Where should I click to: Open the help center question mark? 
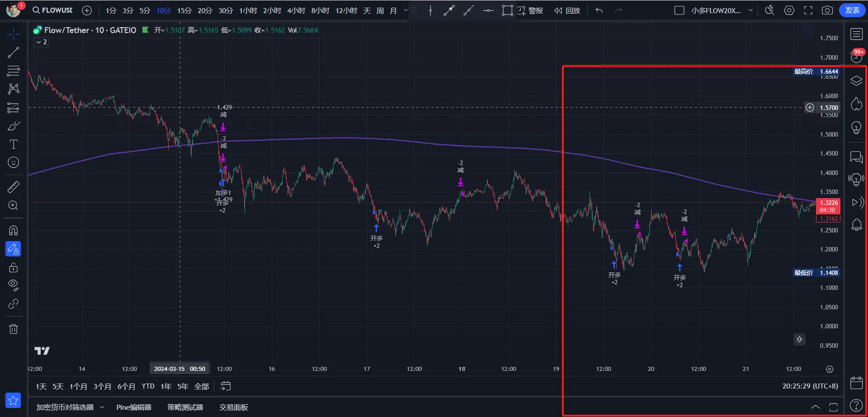[856, 406]
